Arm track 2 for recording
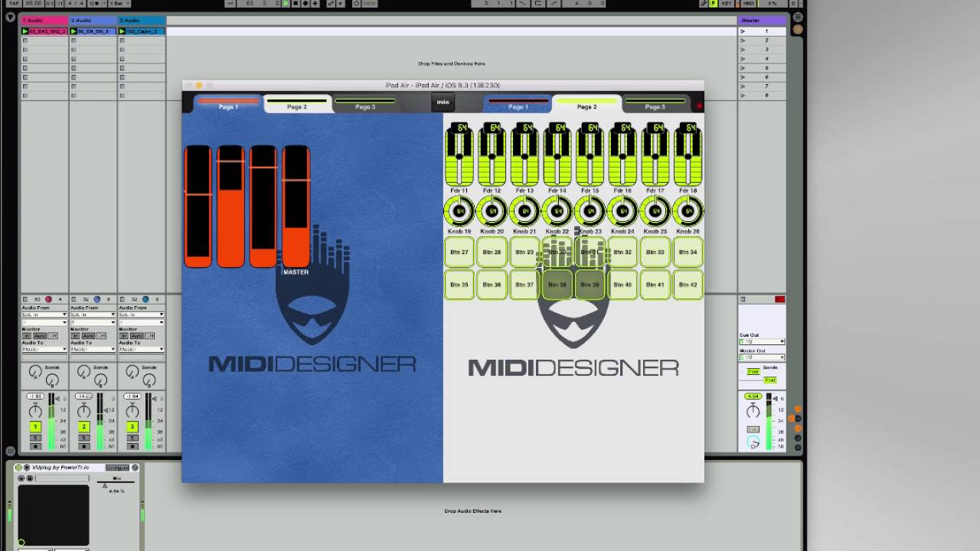 (83, 446)
